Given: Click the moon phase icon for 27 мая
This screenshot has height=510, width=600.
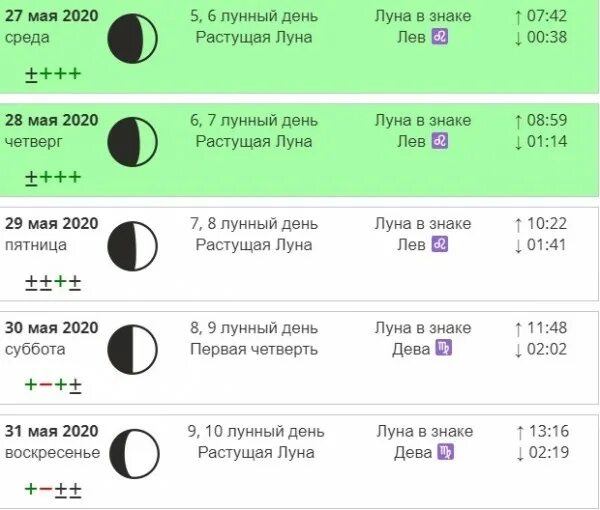Looking at the screenshot, I should point(132,38).
